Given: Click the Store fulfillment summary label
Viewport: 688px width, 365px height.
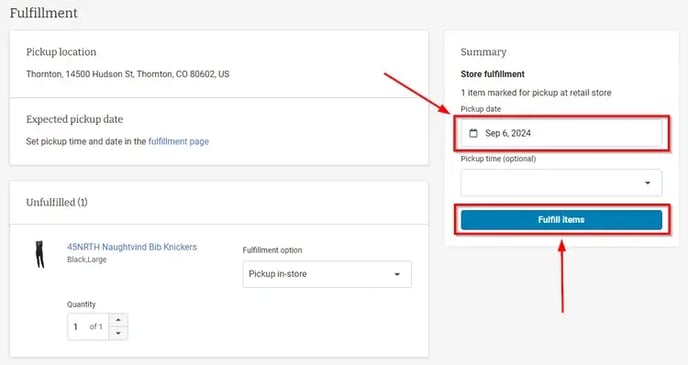Looking at the screenshot, I should click(x=492, y=74).
